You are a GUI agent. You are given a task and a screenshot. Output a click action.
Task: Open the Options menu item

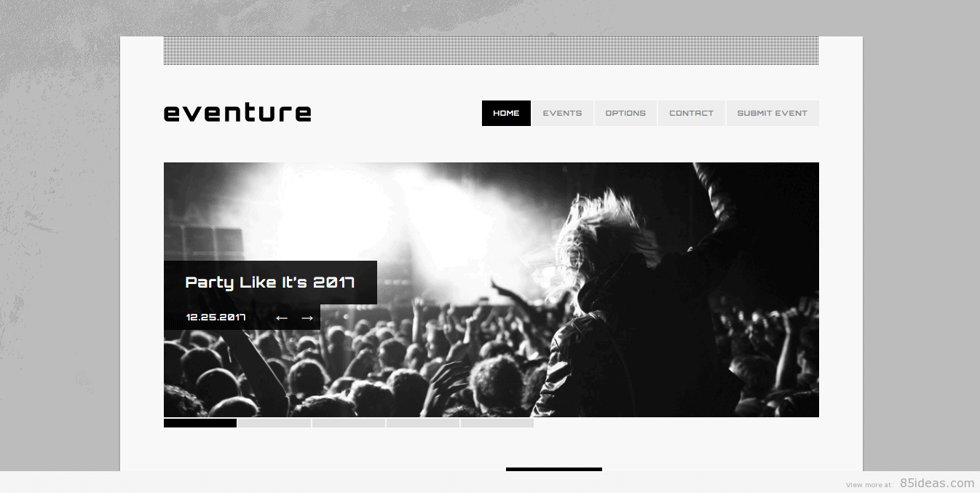coord(625,113)
